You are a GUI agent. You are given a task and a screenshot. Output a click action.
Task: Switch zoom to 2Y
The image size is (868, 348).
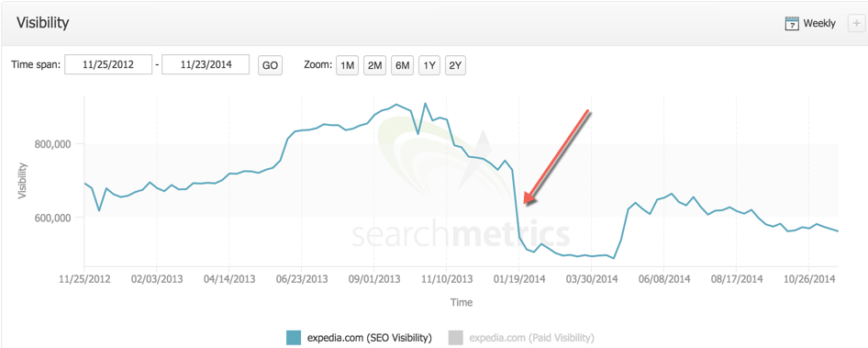pos(456,65)
